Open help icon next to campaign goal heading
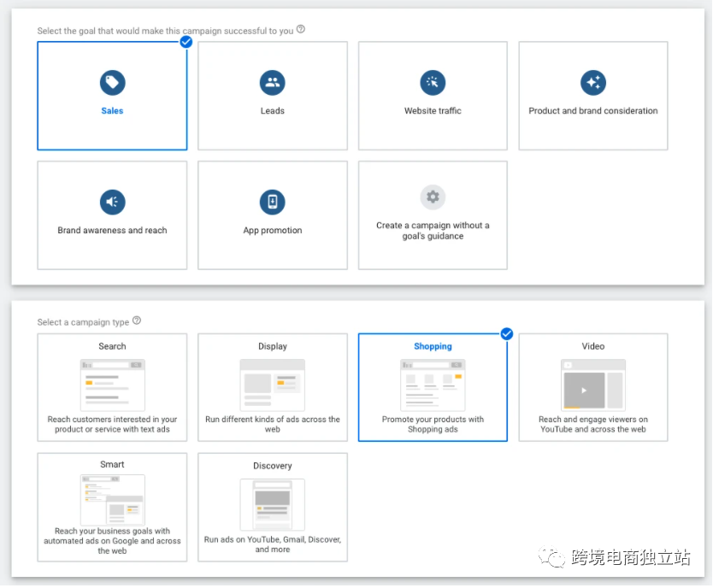 tap(301, 29)
